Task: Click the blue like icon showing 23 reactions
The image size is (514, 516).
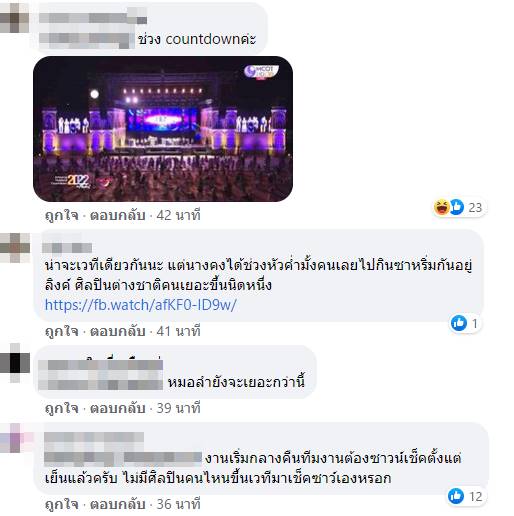Action: pos(457,207)
